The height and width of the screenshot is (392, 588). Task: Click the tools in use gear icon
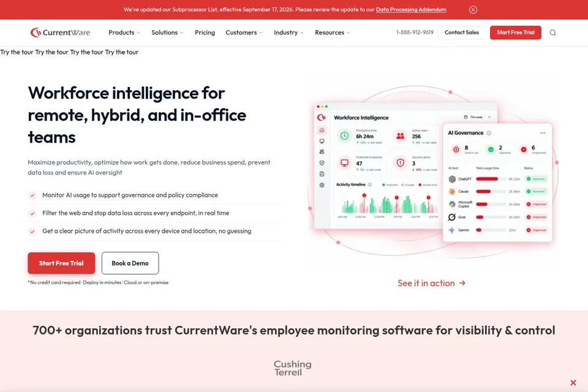(456, 149)
